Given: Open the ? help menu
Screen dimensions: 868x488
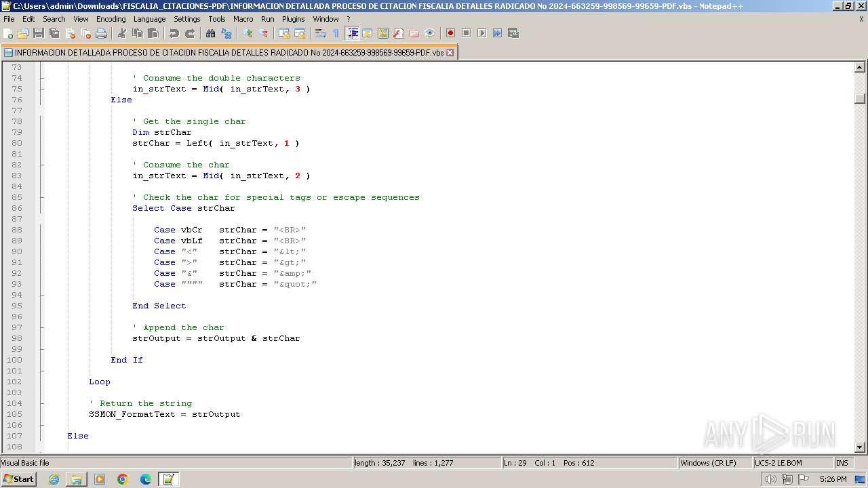Looking at the screenshot, I should 349,19.
